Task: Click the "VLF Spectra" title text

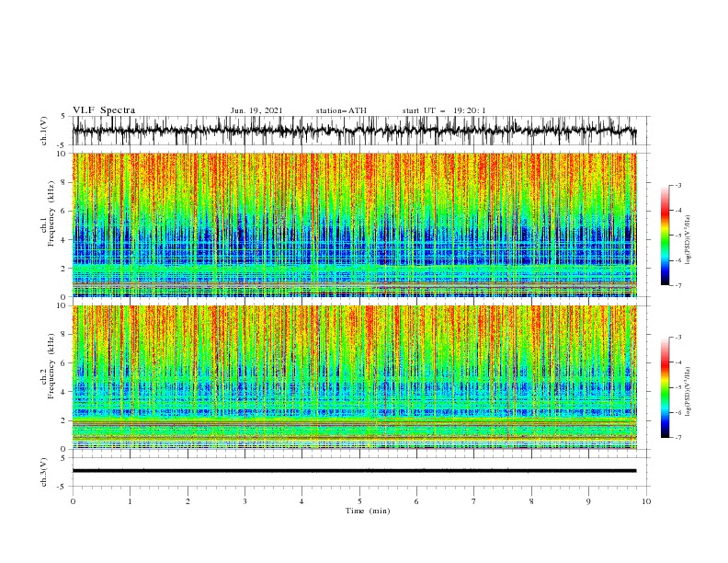Action: [x=104, y=110]
